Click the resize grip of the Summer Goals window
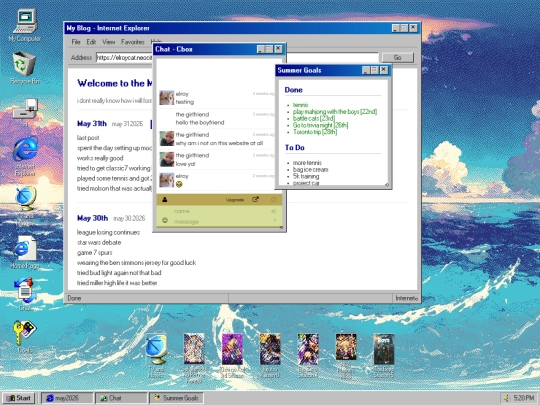Screen dimensions: 540x405 (x=387, y=185)
